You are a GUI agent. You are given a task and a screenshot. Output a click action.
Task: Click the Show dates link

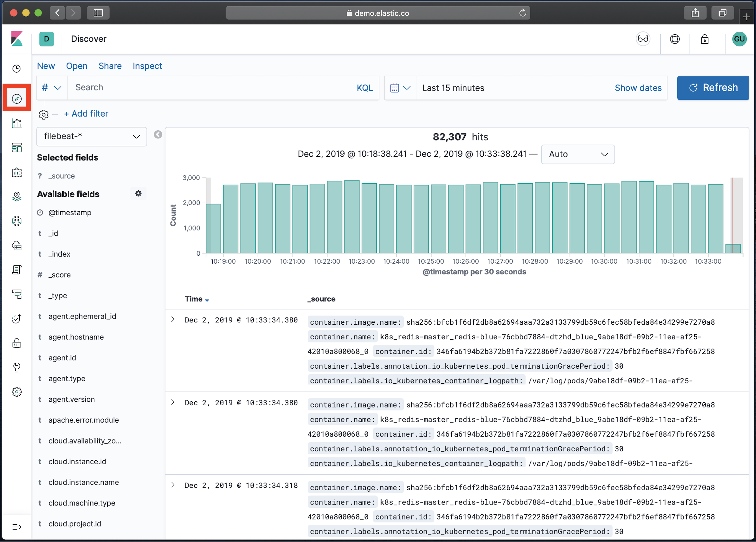(638, 88)
